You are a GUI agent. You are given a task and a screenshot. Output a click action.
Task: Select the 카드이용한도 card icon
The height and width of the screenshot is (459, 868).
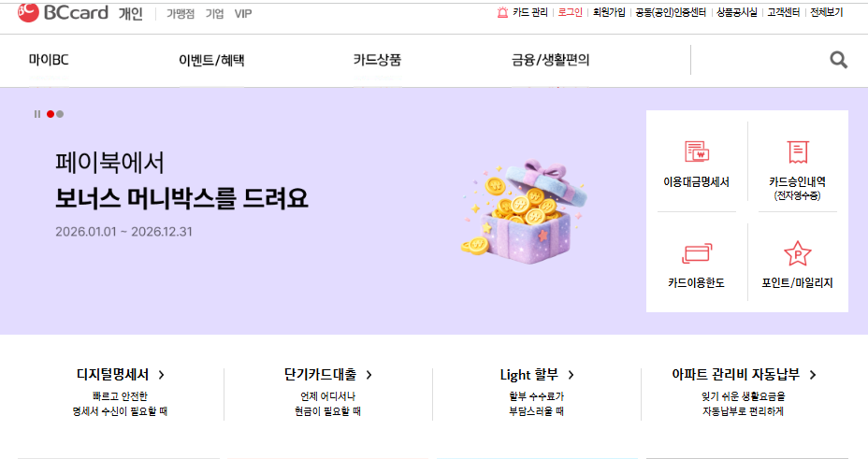(697, 253)
